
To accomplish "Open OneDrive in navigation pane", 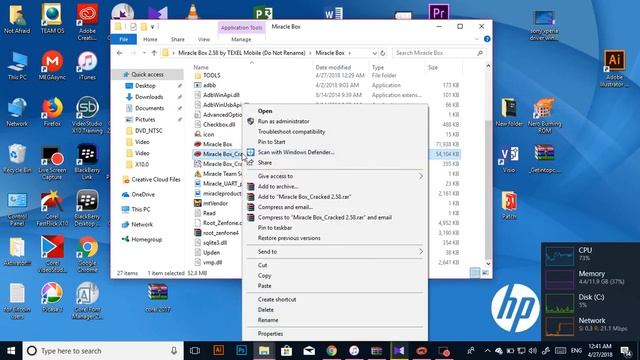I will tap(143, 194).
